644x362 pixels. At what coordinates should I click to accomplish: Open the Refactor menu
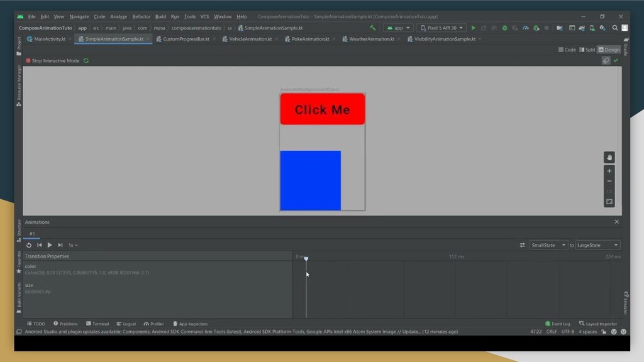pyautogui.click(x=142, y=17)
